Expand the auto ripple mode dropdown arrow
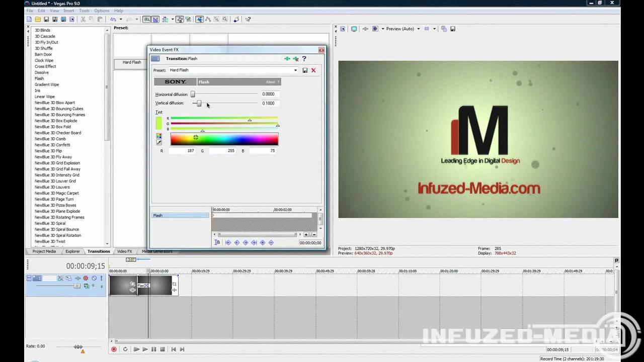644x362 pixels. (173, 20)
